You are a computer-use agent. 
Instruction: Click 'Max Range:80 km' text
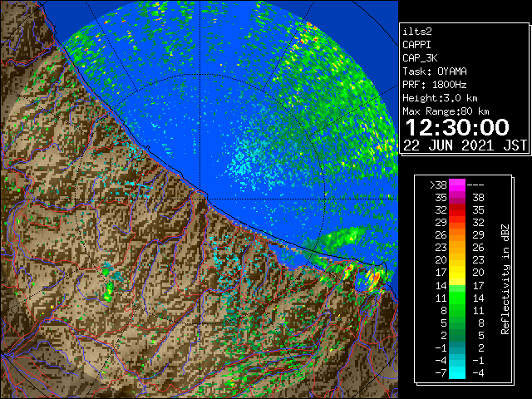tap(446, 111)
